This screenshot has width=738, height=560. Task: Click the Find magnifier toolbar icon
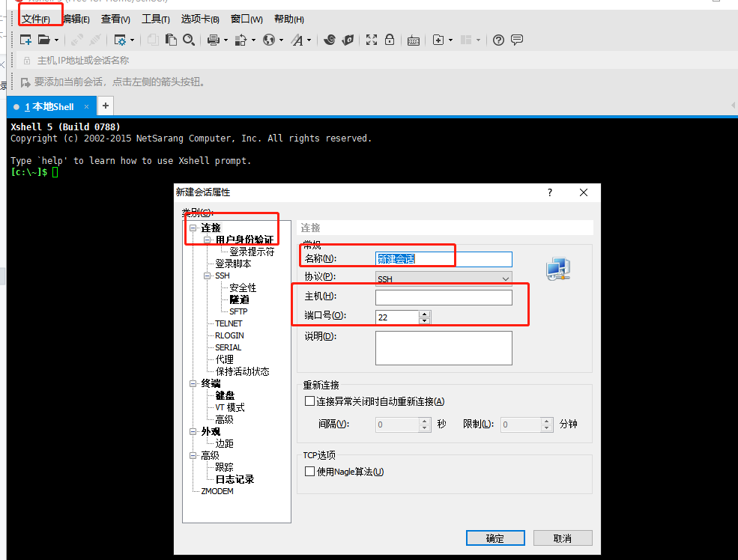[x=189, y=40]
